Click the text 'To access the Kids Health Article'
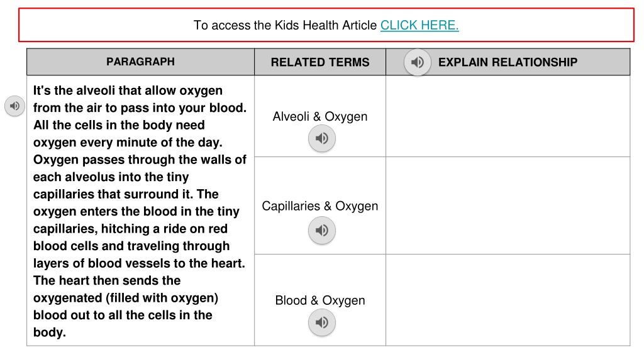 285,25
